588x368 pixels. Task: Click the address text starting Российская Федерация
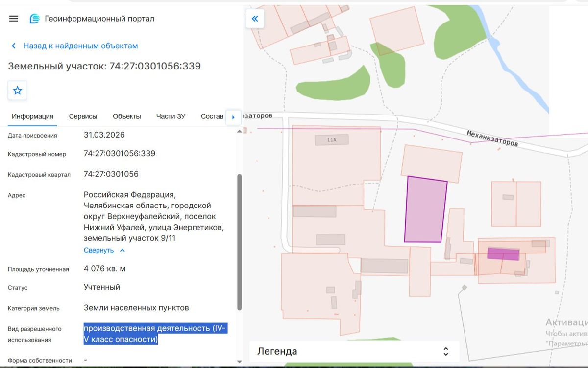(x=154, y=217)
